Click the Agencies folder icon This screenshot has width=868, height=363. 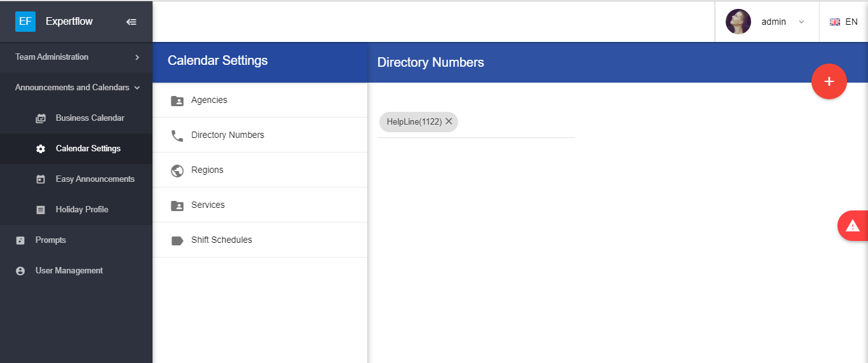[x=177, y=100]
